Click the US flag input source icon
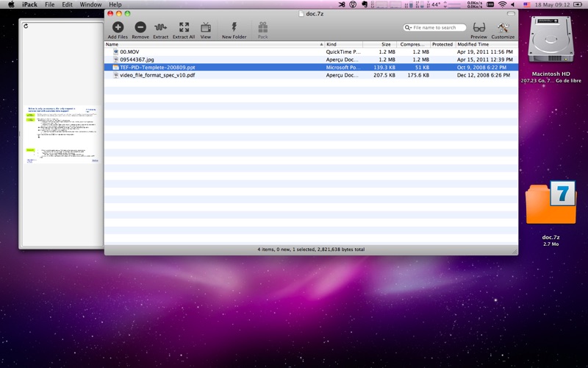 click(x=527, y=4)
